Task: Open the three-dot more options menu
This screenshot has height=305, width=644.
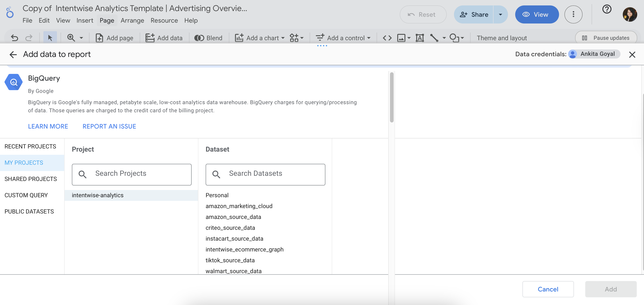Action: 573,14
